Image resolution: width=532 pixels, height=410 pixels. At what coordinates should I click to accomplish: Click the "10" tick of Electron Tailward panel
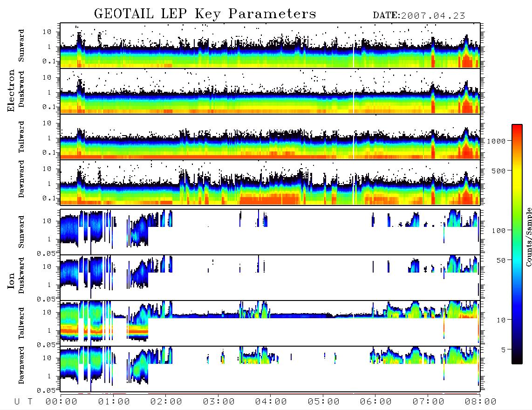click(47, 123)
